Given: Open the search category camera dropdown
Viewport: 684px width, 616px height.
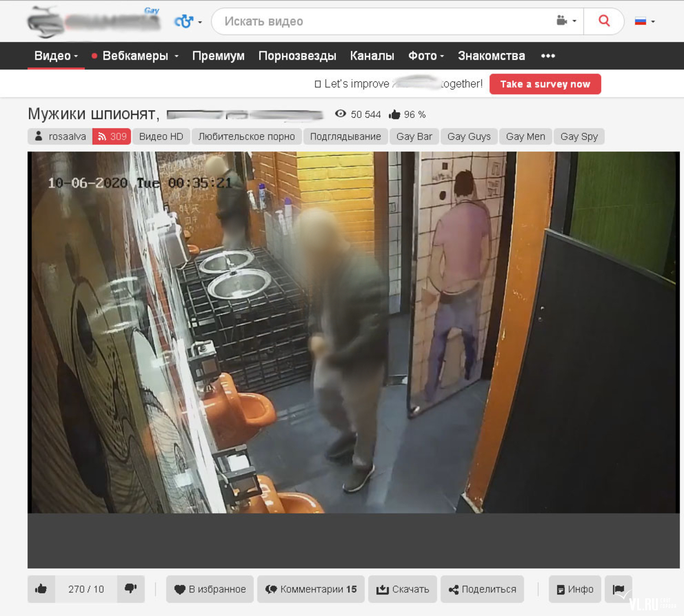Looking at the screenshot, I should coord(566,22).
